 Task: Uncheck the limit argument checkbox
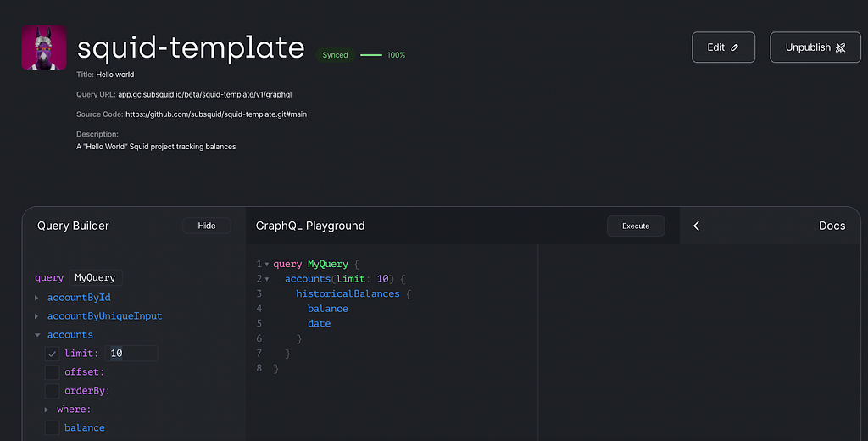(53, 354)
